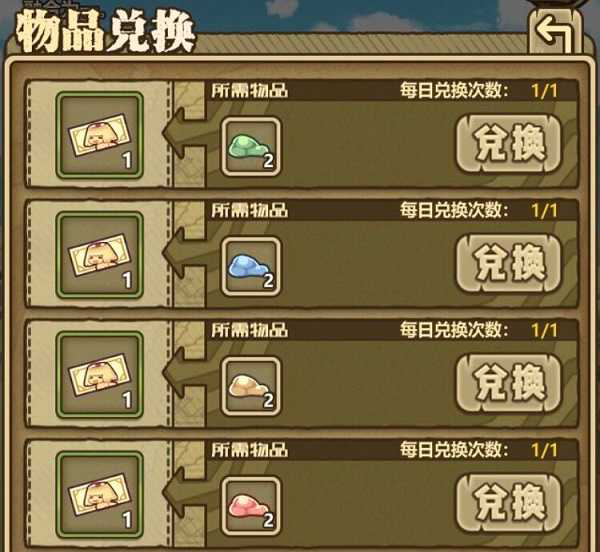Click third row's 所需物品 label
This screenshot has width=600, height=552.
(249, 330)
